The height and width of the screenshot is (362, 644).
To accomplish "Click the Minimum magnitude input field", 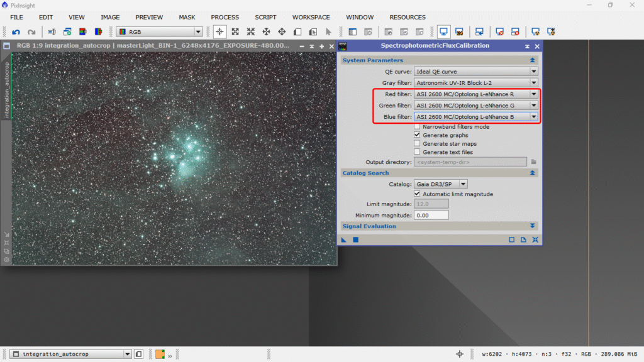I will click(x=431, y=215).
